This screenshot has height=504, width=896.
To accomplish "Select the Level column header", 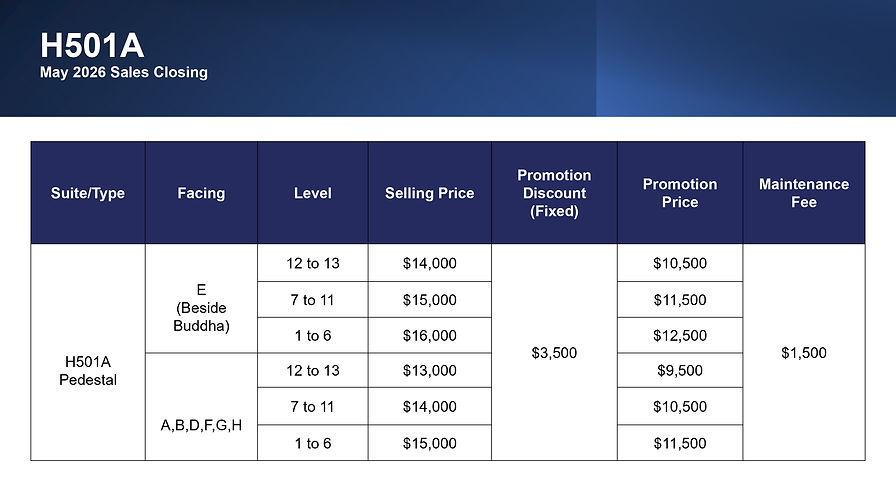I will point(313,193).
